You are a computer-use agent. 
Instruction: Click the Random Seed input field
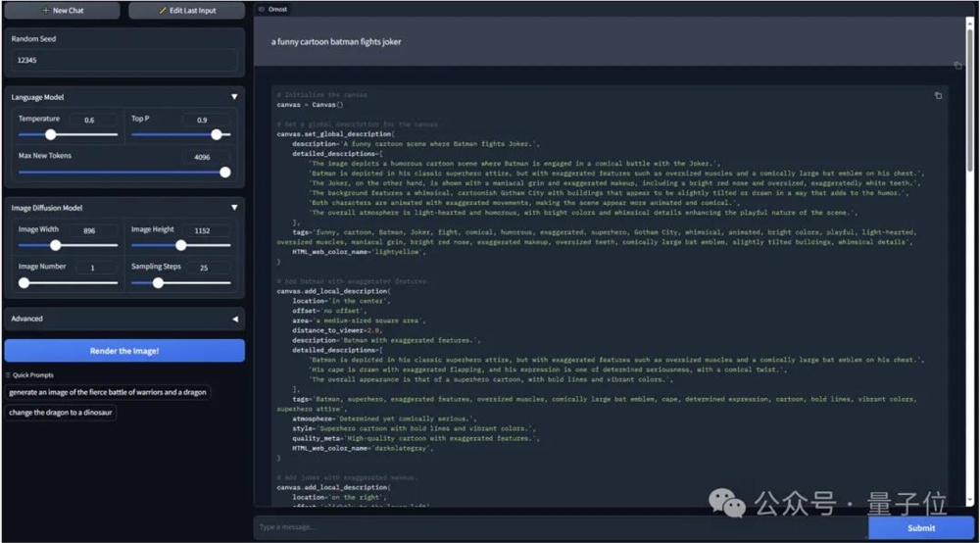pos(124,60)
